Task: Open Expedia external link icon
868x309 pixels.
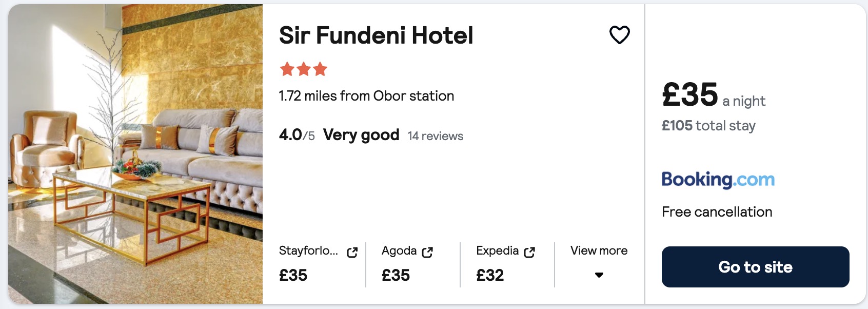Action: pos(529,252)
